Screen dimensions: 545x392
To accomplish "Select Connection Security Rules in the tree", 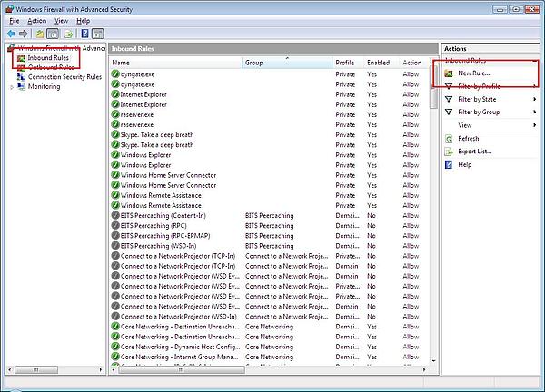I will point(64,77).
